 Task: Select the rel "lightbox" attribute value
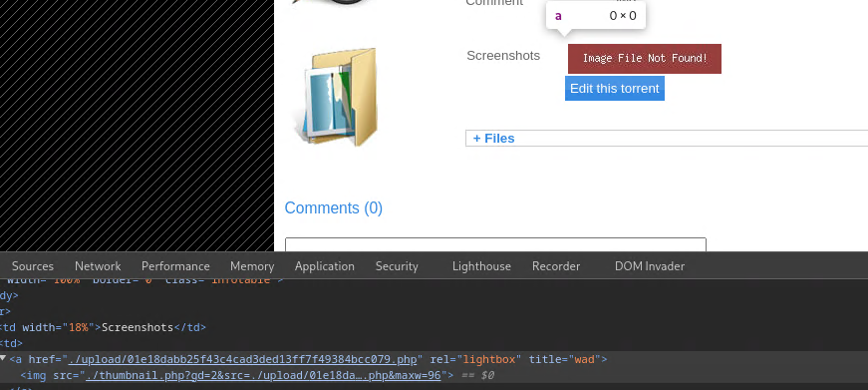(x=489, y=359)
